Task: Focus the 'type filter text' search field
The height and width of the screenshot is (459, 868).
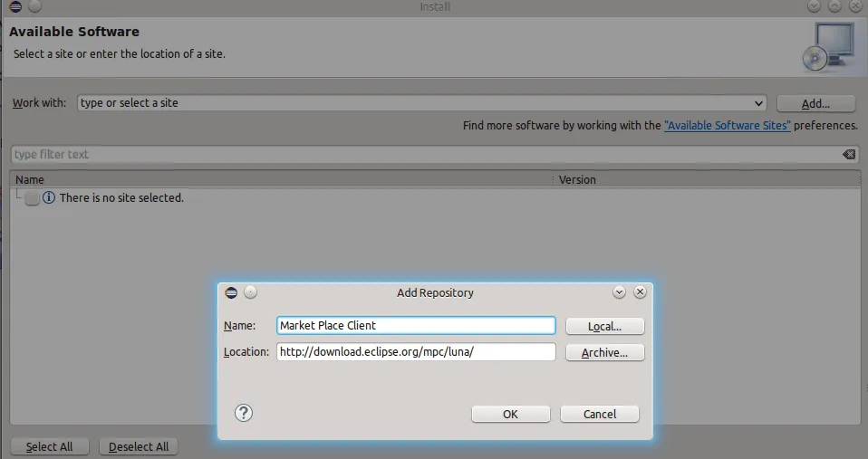Action: tap(426, 155)
